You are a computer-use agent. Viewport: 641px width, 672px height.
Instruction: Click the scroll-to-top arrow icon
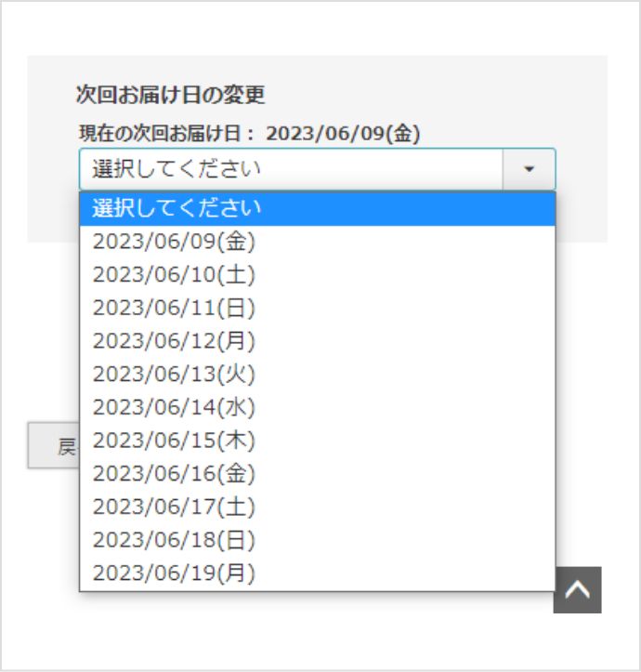pyautogui.click(x=577, y=589)
